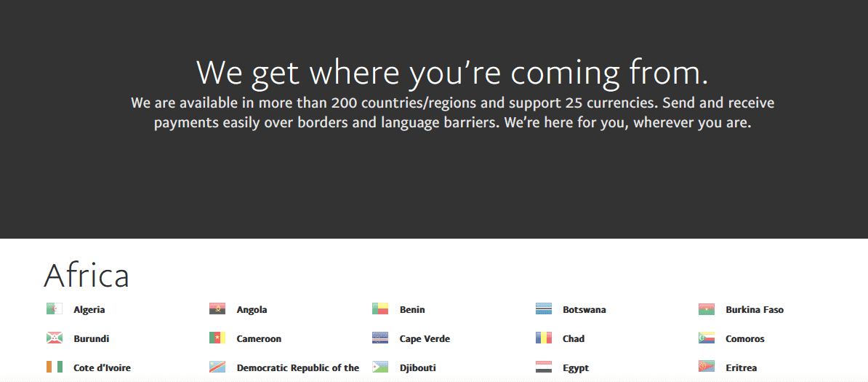Select Cote d'Ivoire country link
This screenshot has height=382, width=868.
[x=102, y=368]
